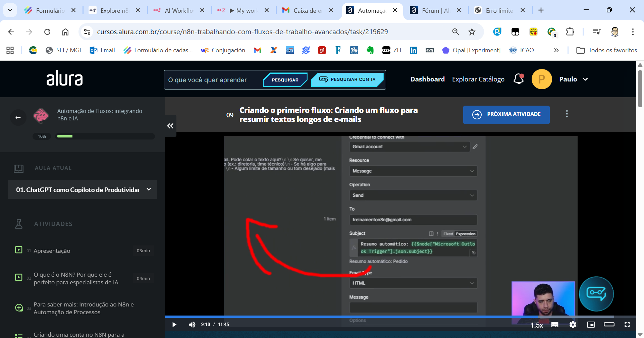The height and width of the screenshot is (338, 644).
Task: Collapse the course sidebar panel
Action: [x=170, y=126]
